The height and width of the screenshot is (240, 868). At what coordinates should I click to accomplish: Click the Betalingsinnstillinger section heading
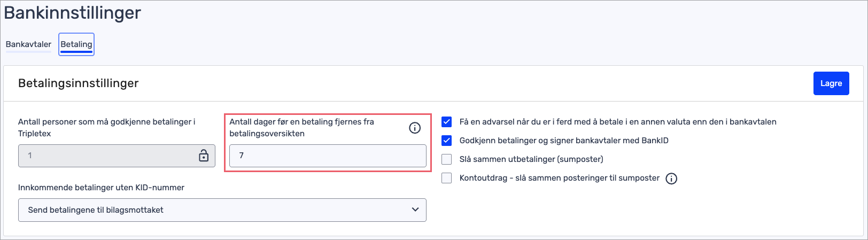79,83
